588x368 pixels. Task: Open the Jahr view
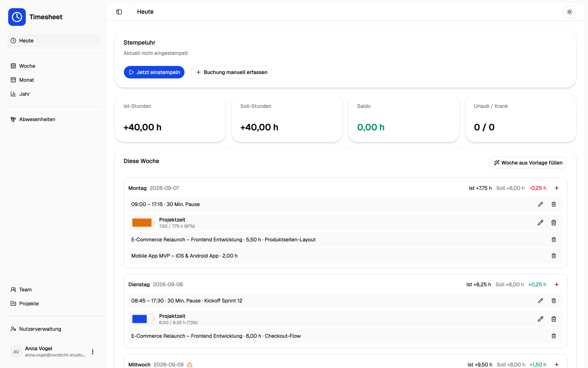tap(53, 94)
